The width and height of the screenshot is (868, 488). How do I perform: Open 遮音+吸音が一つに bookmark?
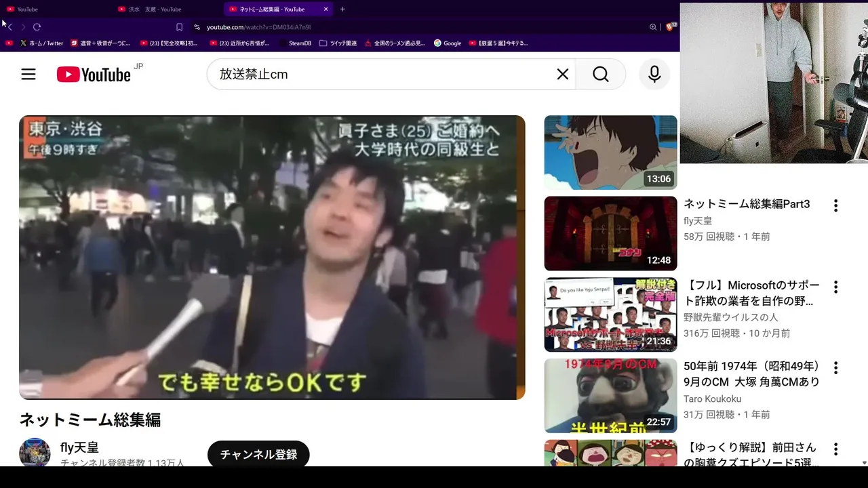[100, 43]
